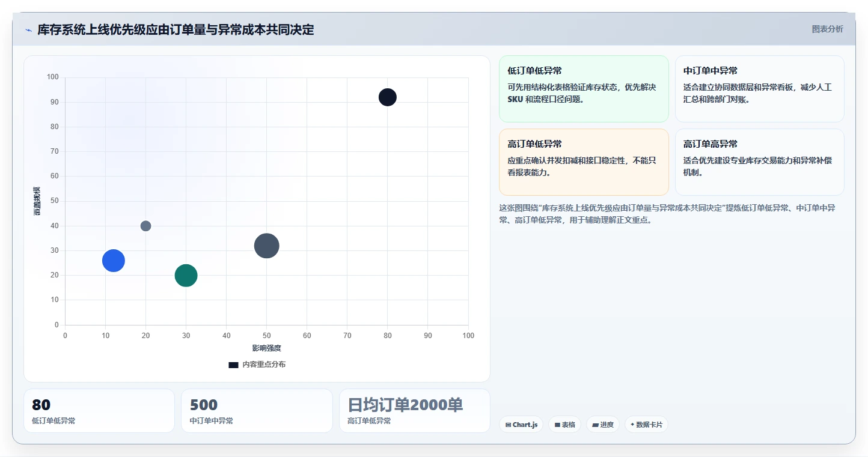The height and width of the screenshot is (457, 868).
Task: Click the 中订单中异常 caption under 500
Action: click(x=212, y=421)
